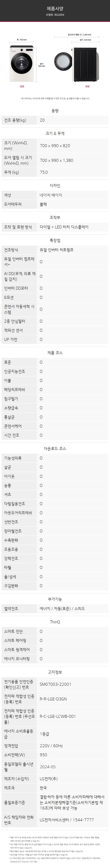Viewport: 110px width, 868px height.
Task: Click the 제품 코스 section heading
Action: tap(55, 353)
